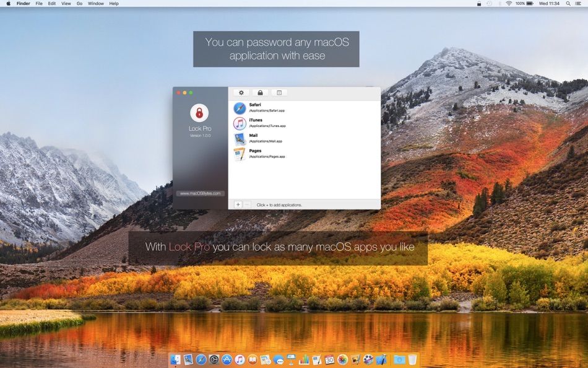Open Finder from the Dock
The height and width of the screenshot is (368, 588).
[x=176, y=360]
